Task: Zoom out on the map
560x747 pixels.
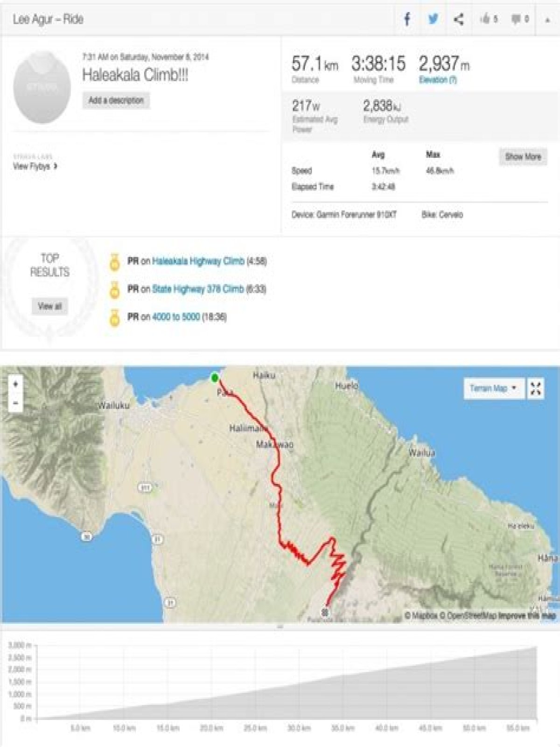Action: click(16, 403)
